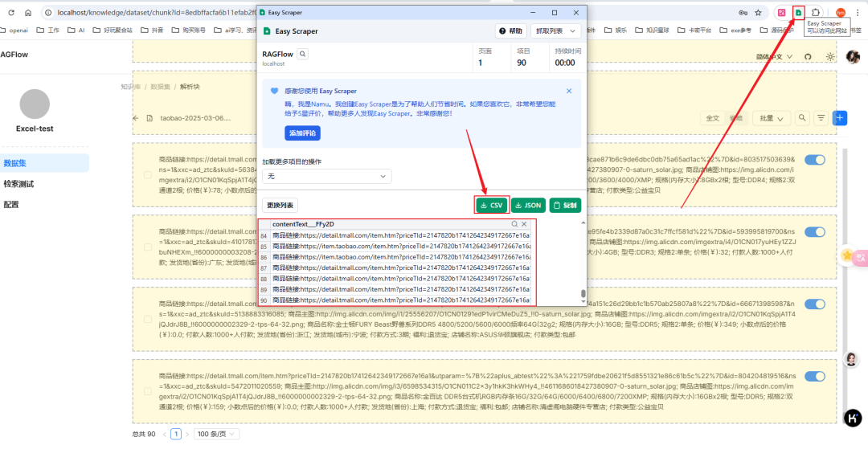Select the 全文 full-text view option
This screenshot has width=868, height=449.
712,118
